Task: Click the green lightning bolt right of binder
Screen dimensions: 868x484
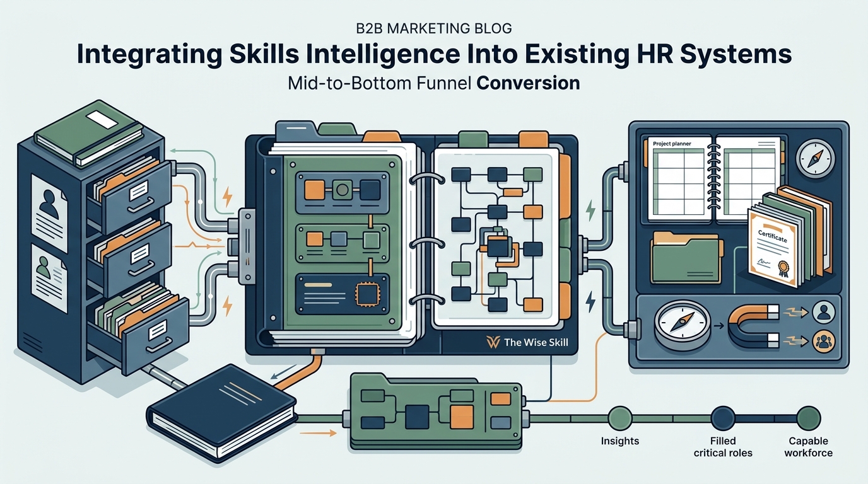Action: pyautogui.click(x=591, y=210)
